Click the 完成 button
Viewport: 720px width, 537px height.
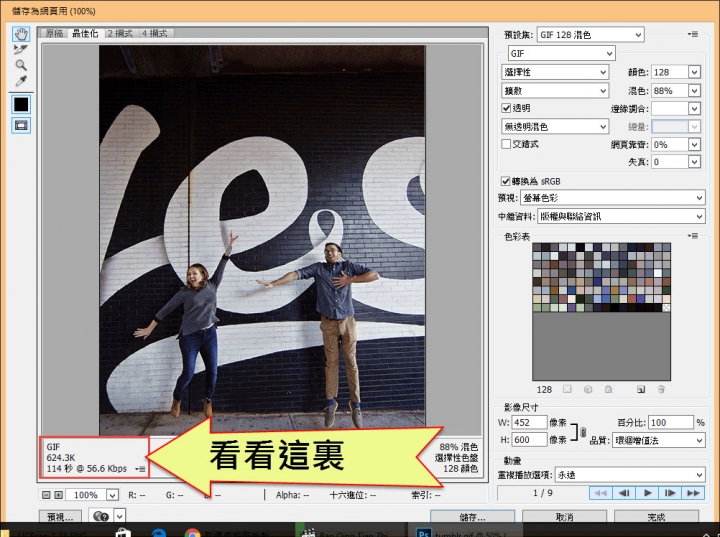coord(656,517)
